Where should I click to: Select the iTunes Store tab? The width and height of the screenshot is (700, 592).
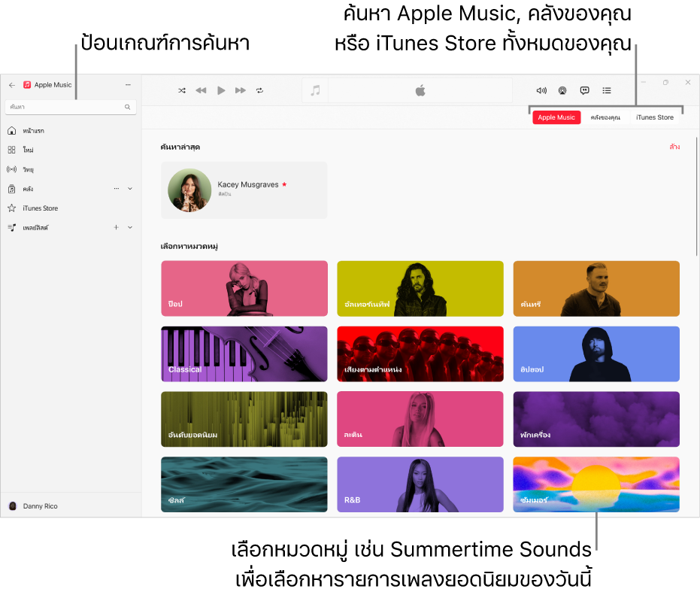point(654,117)
